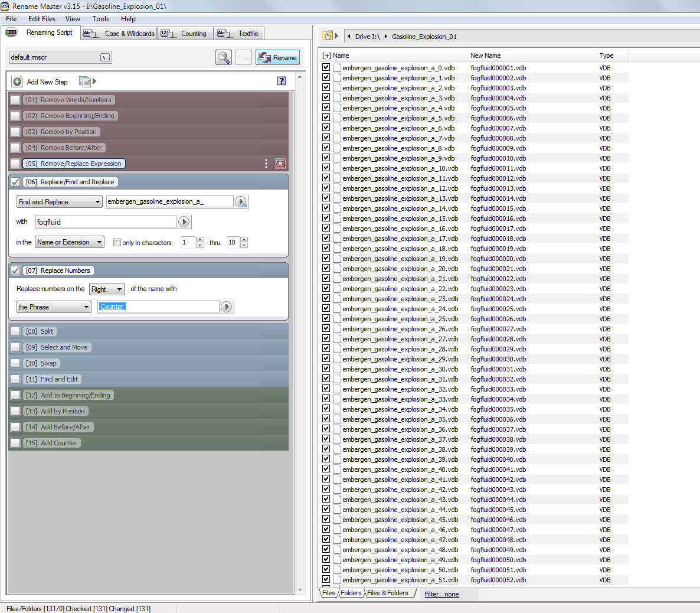Select step 09 Select and Move
This screenshot has height=613, width=700.
(x=57, y=347)
